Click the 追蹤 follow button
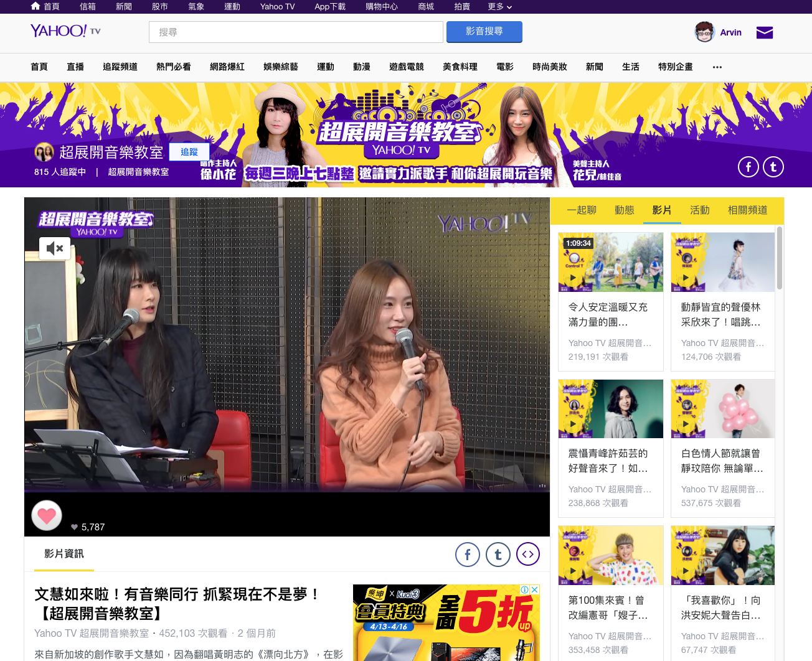The image size is (812, 661). [189, 152]
